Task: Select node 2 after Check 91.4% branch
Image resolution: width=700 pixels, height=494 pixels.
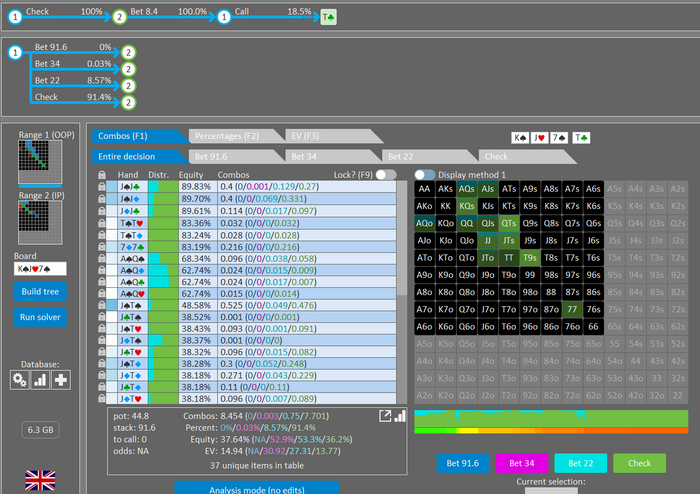Action: coord(129,103)
